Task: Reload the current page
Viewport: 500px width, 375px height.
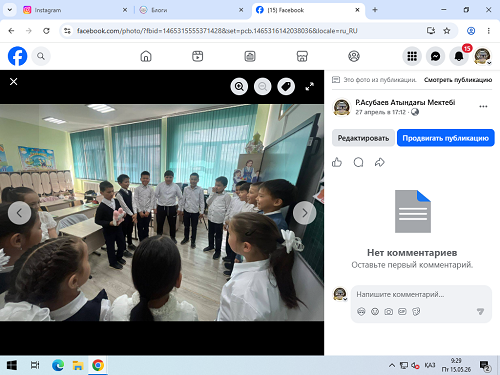Action: [x=46, y=31]
